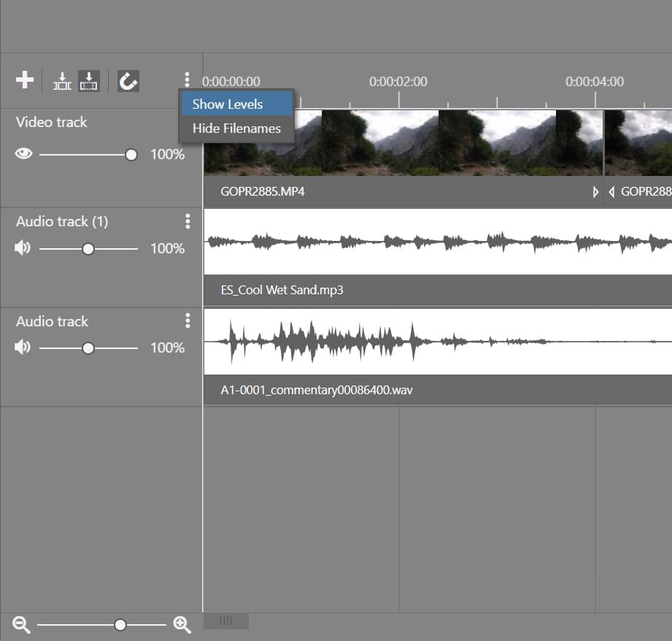Click the bottom Audio track 100% volume value

click(x=167, y=348)
